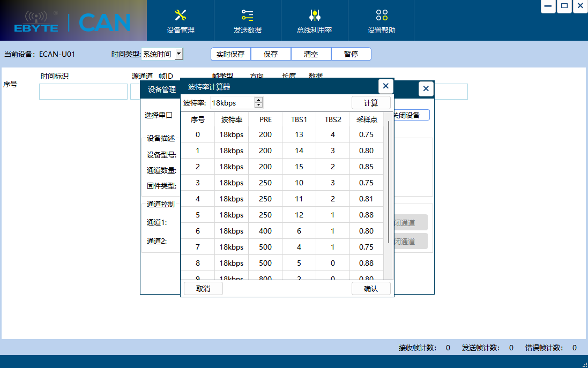This screenshot has height=368, width=588.
Task: Increment the 波特率 value with the up stepper
Action: tap(258, 100)
